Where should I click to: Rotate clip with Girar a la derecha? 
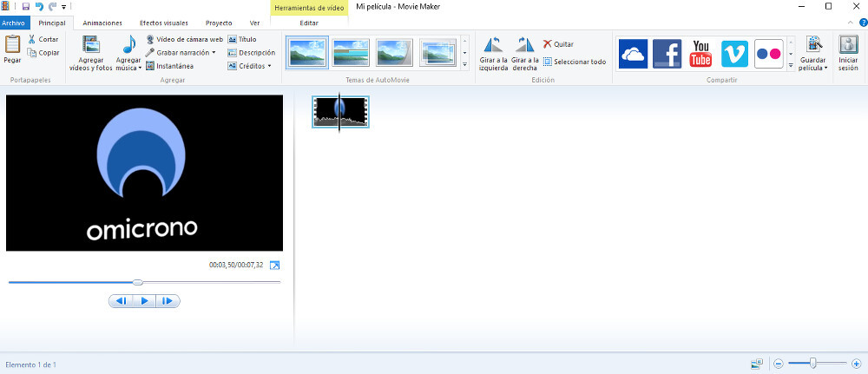coord(524,53)
